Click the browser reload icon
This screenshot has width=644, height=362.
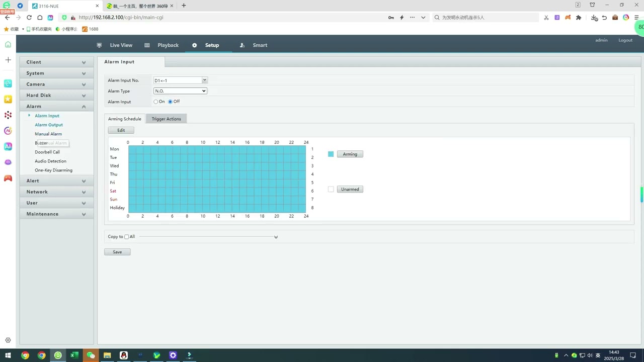click(29, 18)
